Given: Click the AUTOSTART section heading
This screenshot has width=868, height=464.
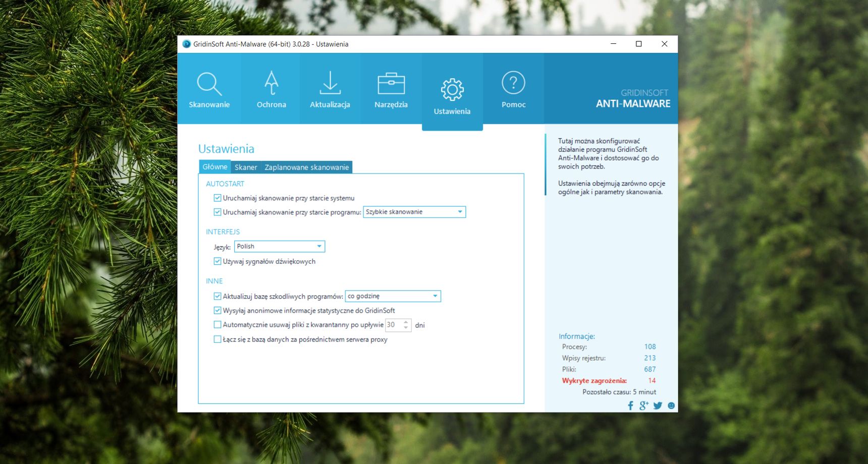Looking at the screenshot, I should pyautogui.click(x=225, y=184).
